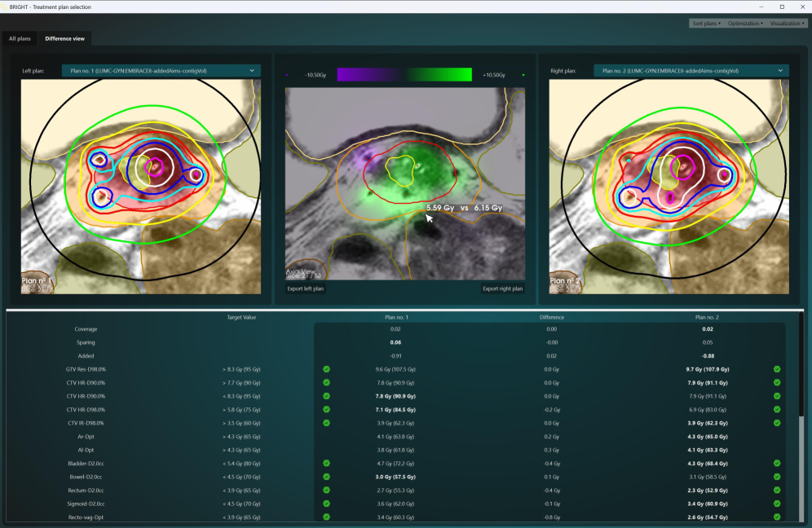Click Plan 2 checkmark for Recto-vag-Dpt

pos(777,517)
